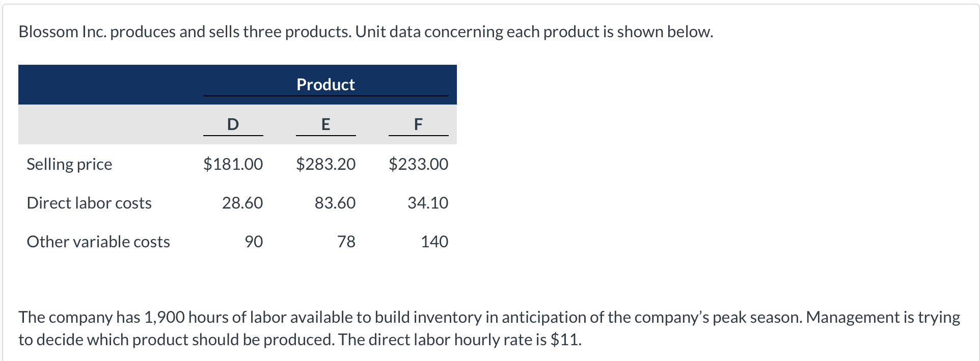The height and width of the screenshot is (361, 980).
Task: Click the Other variable costs label
Action: [98, 242]
